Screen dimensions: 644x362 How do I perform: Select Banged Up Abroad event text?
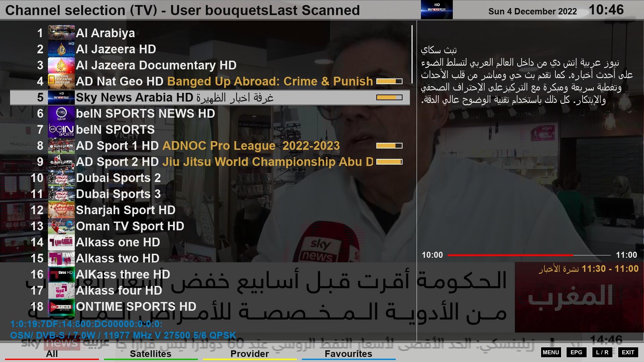pos(270,81)
